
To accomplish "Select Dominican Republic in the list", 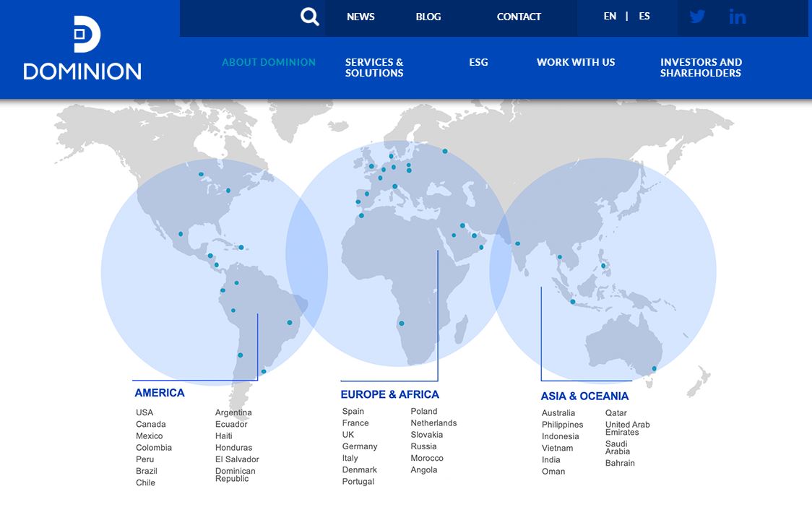I will coord(235,474).
